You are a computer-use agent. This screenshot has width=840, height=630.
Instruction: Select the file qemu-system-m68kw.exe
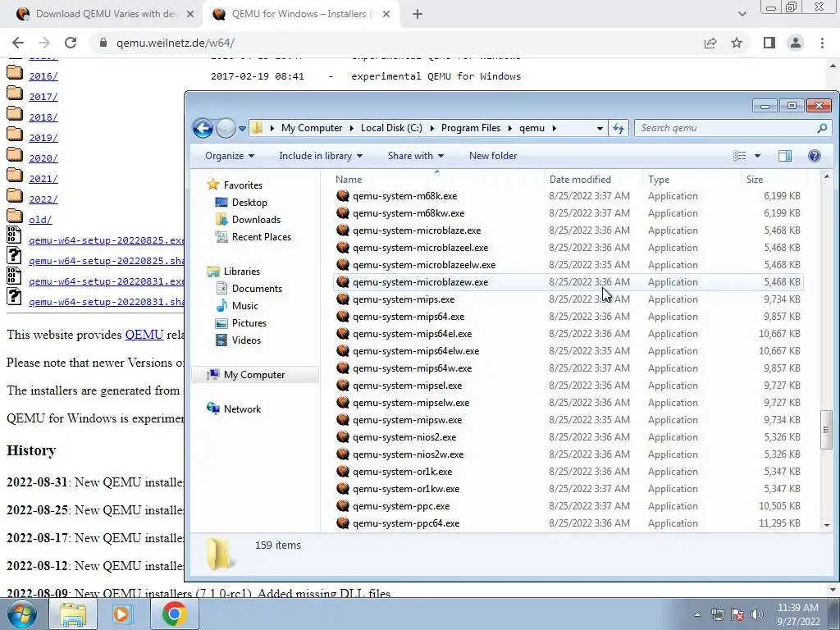point(409,213)
